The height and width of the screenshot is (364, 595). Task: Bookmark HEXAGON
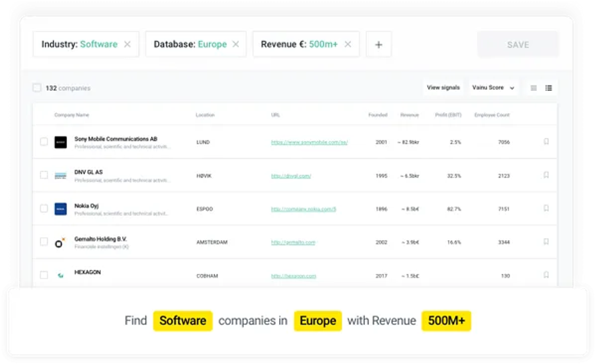546,275
